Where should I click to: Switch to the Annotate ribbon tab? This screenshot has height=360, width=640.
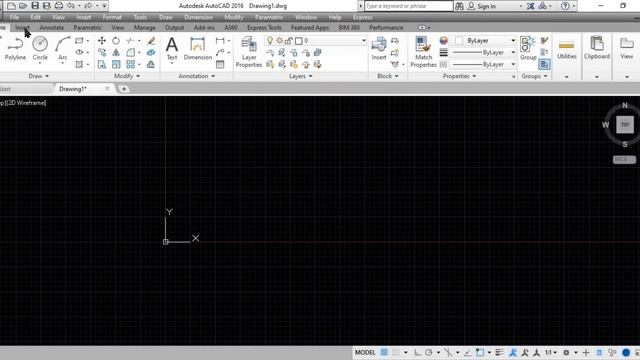click(51, 27)
